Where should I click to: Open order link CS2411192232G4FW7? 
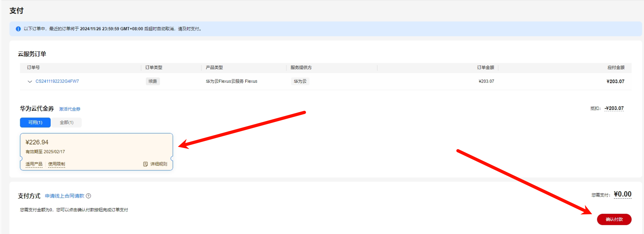pos(57,81)
